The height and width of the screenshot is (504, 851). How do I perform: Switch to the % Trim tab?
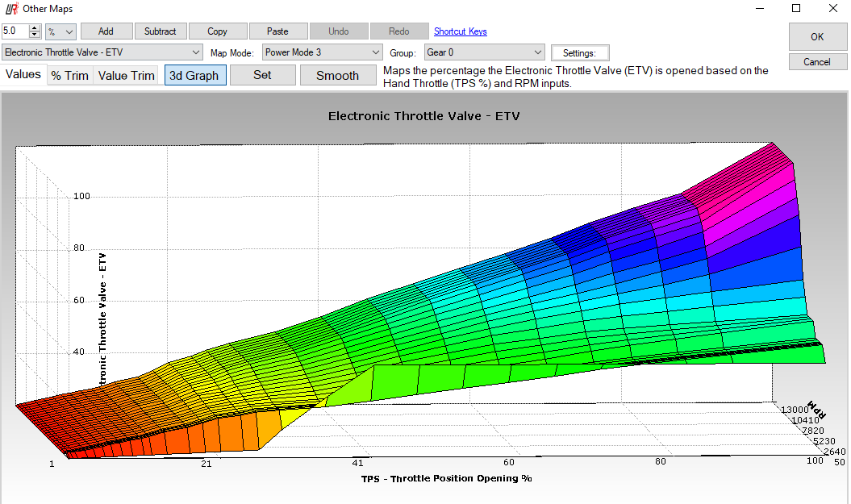pyautogui.click(x=69, y=75)
